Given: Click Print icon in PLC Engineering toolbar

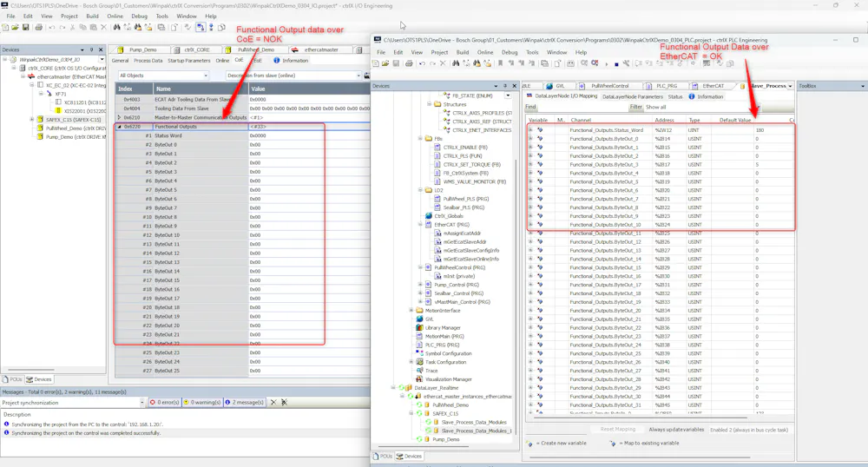Looking at the screenshot, I should (x=409, y=63).
